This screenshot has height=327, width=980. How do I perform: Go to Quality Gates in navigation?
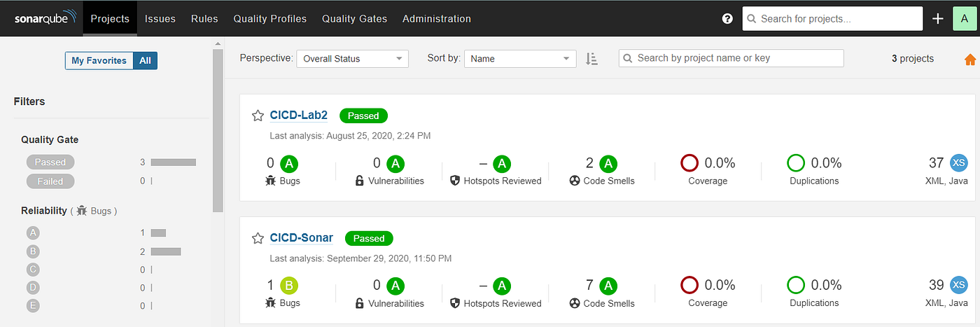tap(354, 19)
